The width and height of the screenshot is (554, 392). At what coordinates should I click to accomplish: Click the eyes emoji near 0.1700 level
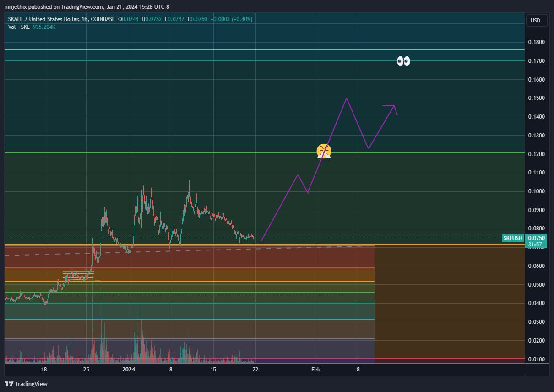pos(403,61)
